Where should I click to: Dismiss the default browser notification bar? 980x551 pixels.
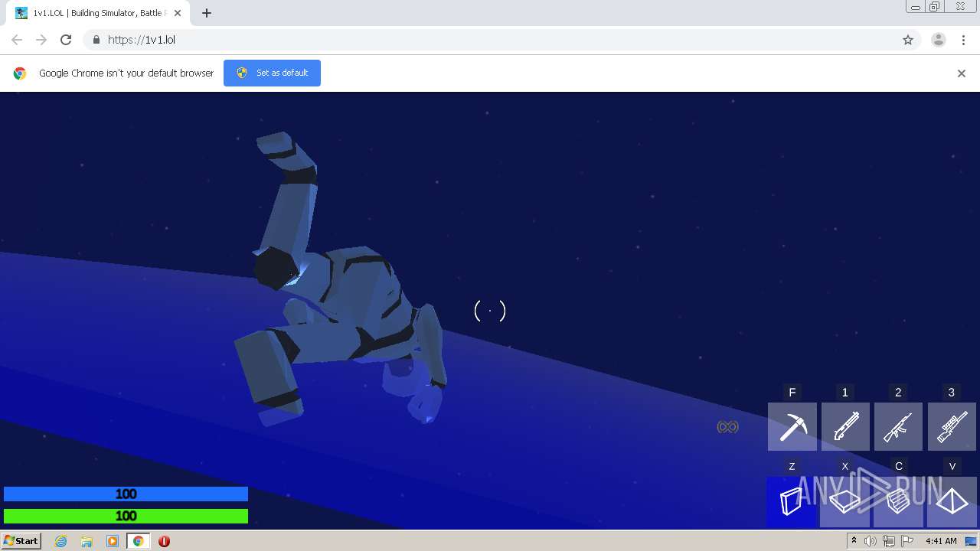[x=962, y=73]
